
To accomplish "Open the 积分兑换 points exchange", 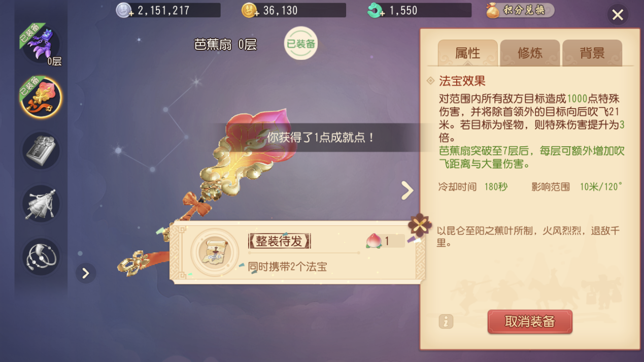I will coord(520,11).
